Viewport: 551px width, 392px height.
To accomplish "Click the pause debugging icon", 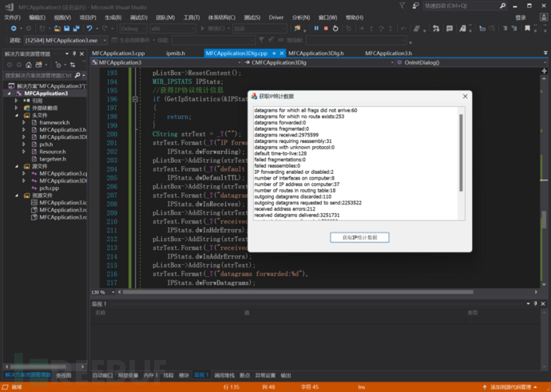I will (x=316, y=28).
